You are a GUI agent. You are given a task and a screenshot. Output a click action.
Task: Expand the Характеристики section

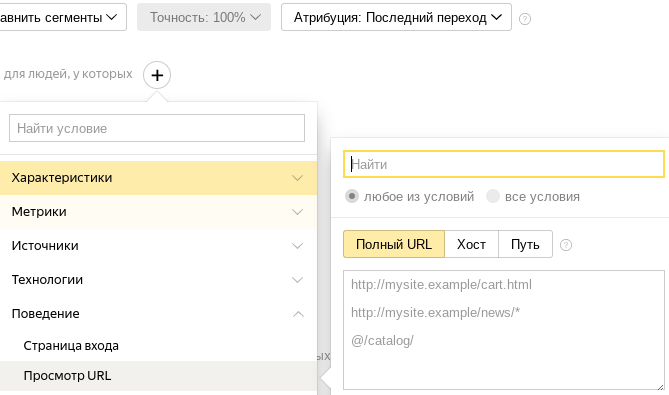(158, 178)
